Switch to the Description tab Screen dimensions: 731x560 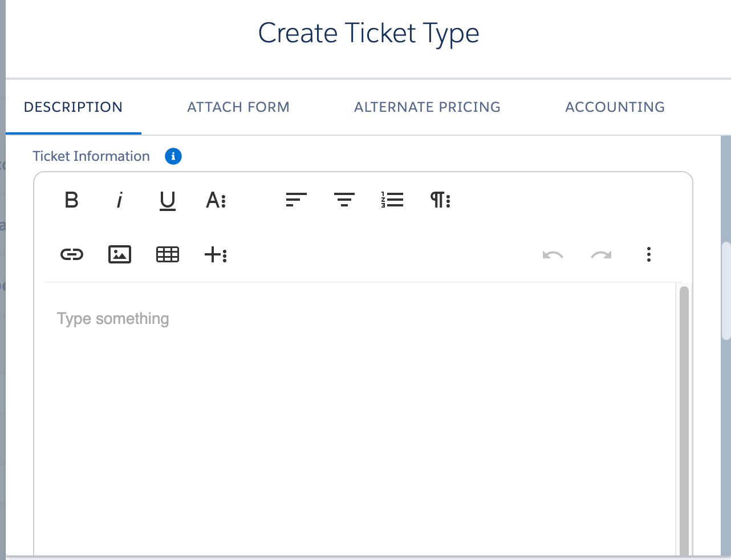74,107
